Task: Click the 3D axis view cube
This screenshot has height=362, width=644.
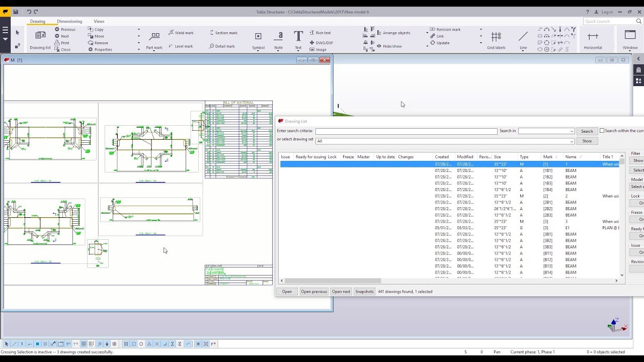Action: pos(617,325)
